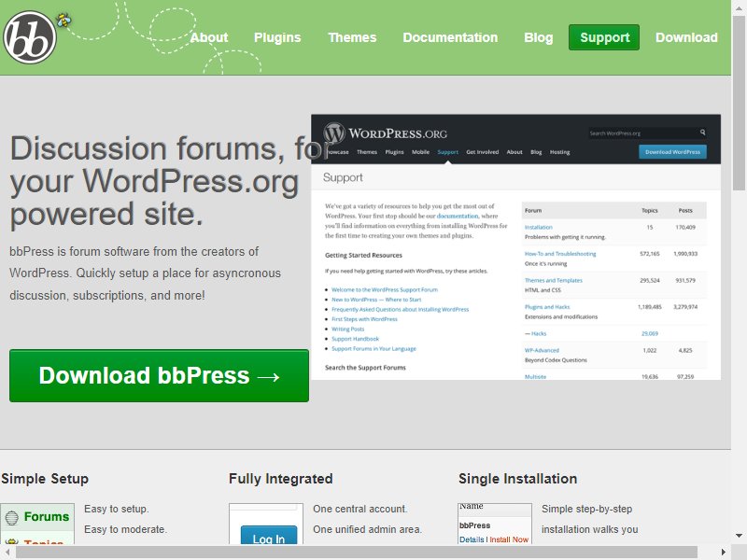This screenshot has height=560, width=747.
Task: Click the green Download bbPress button
Action: [159, 376]
